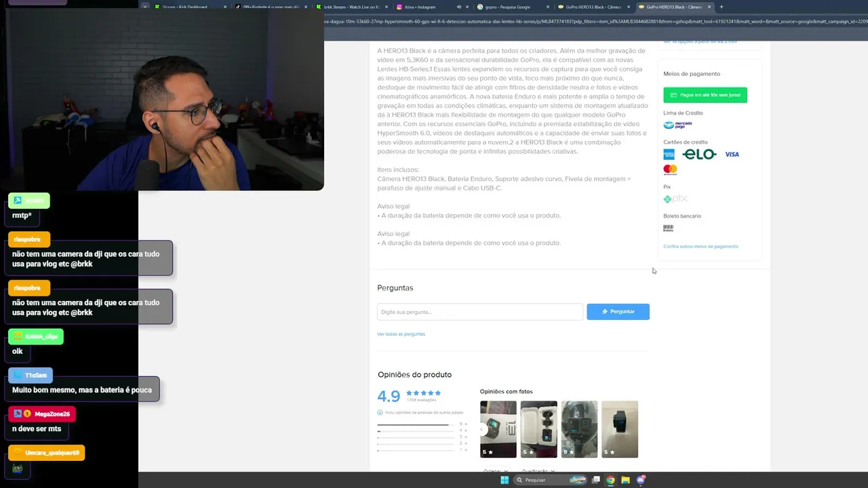Click the Boleto barcode icon

(669, 228)
